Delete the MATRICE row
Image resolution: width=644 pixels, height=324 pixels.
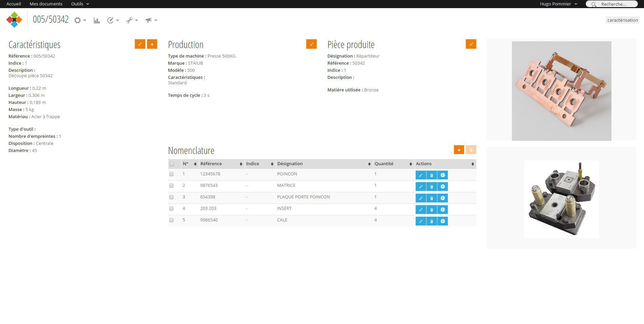pos(432,187)
